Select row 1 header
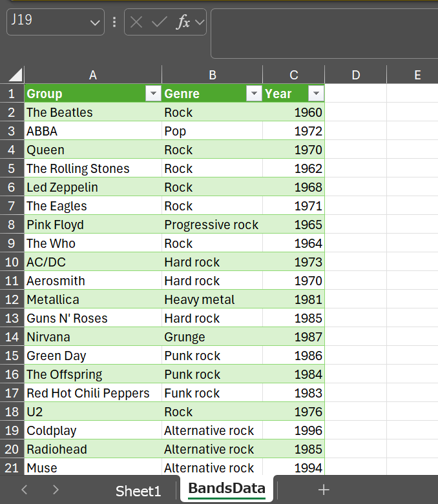The height and width of the screenshot is (504, 438). (12, 94)
